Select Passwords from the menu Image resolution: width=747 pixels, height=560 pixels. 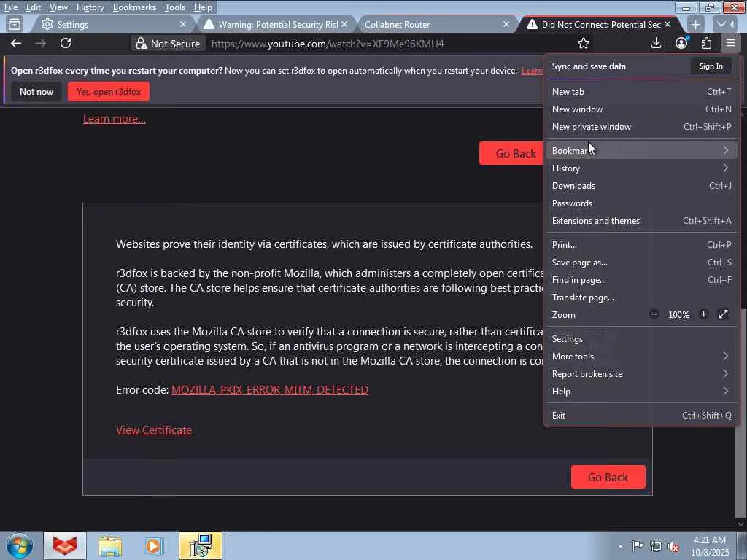pos(641,203)
